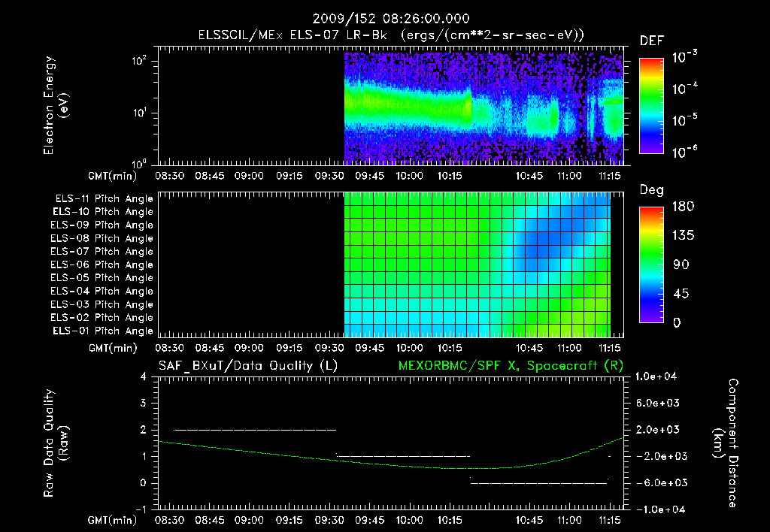Screen dimensions: 770x532
Task: Click the 'ELS-08 Pitch Angle' row label
Action: (x=102, y=238)
